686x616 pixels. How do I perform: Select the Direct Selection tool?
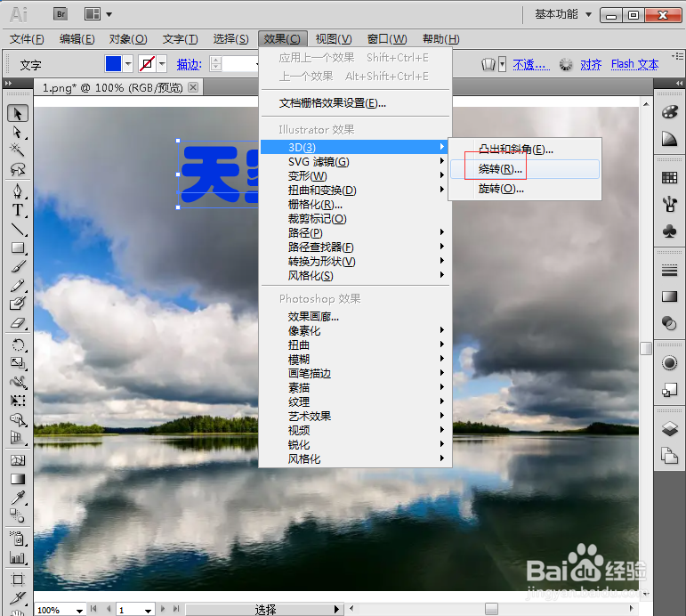(18, 133)
